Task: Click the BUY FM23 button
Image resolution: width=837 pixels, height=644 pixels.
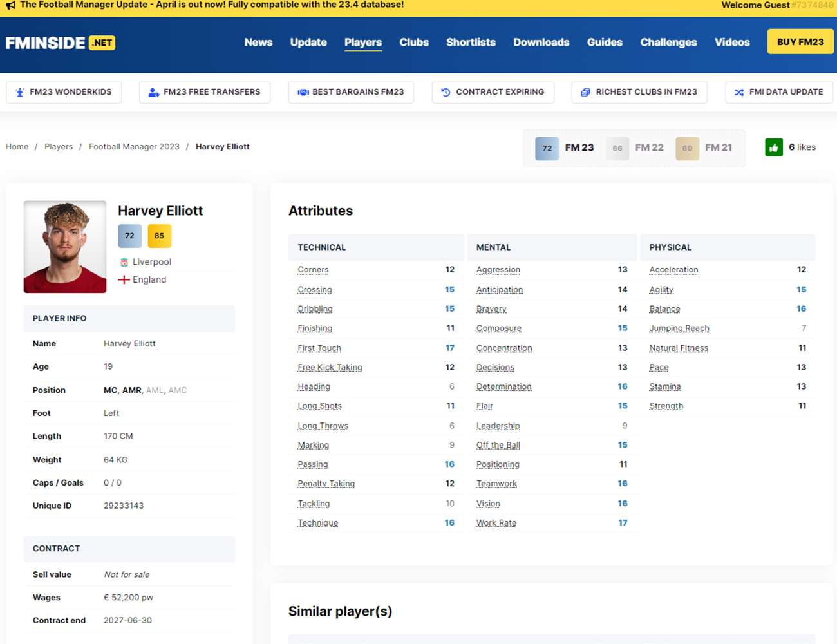Action: (x=800, y=42)
